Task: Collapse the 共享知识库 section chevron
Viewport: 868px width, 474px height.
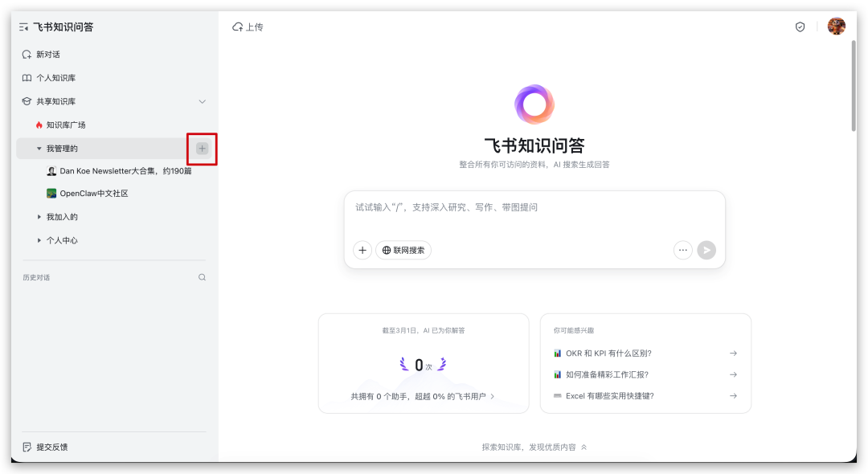Action: click(202, 102)
